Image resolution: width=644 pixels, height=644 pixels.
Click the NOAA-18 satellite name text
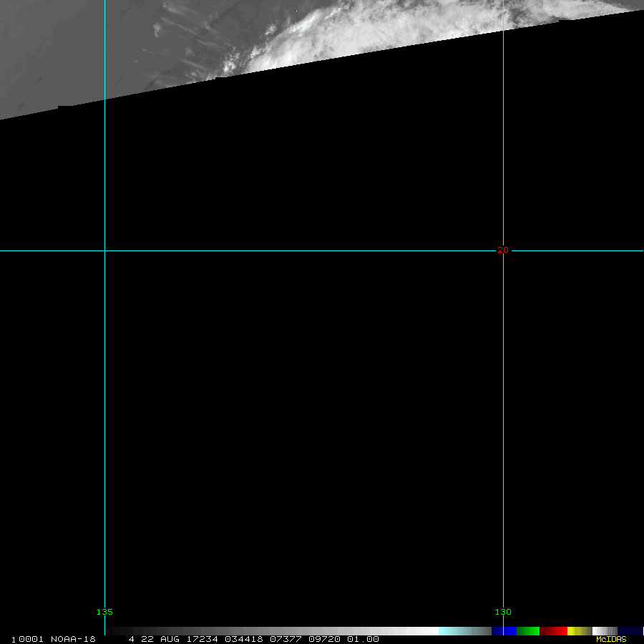(73, 639)
